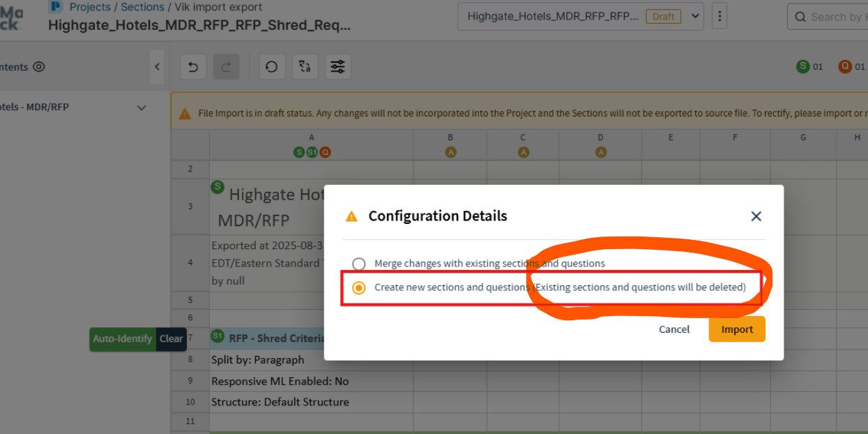Click the S1 badge beside RFP - Shred Criteria
The width and height of the screenshot is (868, 434).
pyautogui.click(x=218, y=336)
